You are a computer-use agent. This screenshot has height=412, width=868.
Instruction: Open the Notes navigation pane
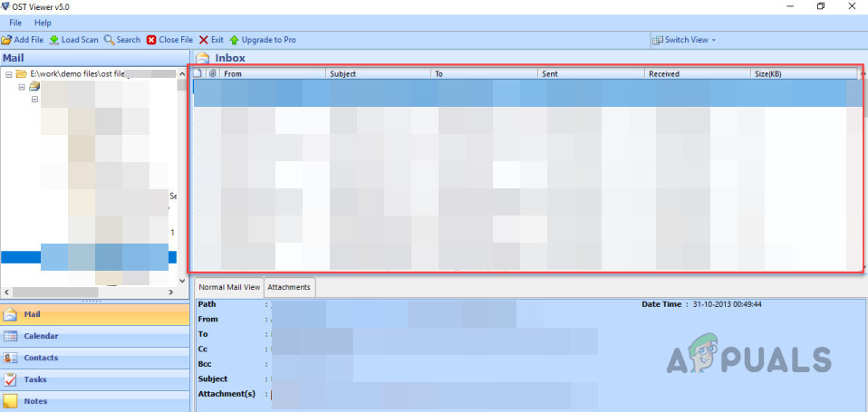tap(94, 401)
